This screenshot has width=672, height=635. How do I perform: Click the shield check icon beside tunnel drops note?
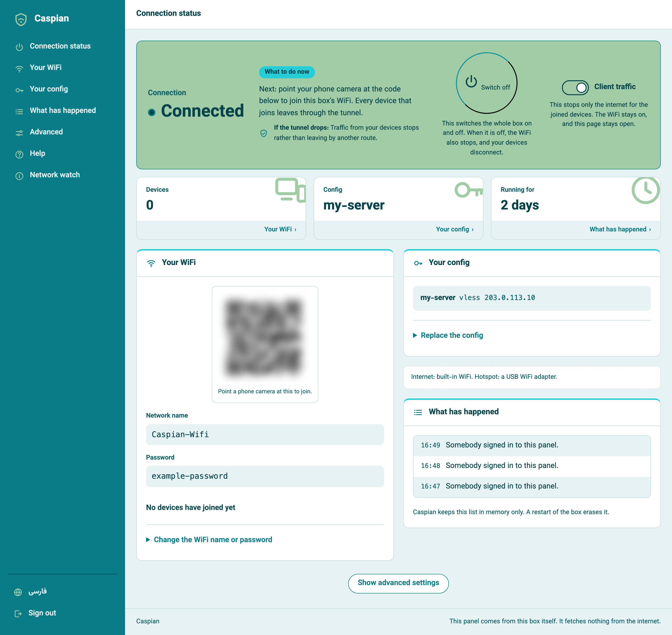click(x=264, y=133)
